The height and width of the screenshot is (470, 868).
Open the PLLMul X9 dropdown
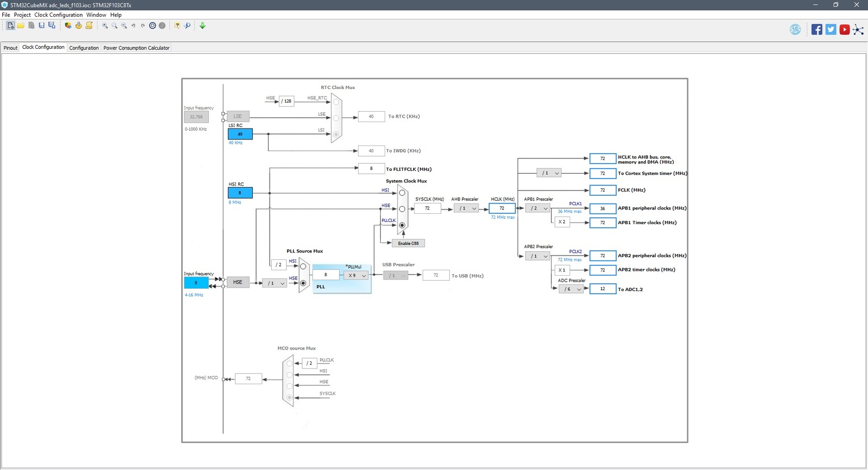tap(356, 276)
